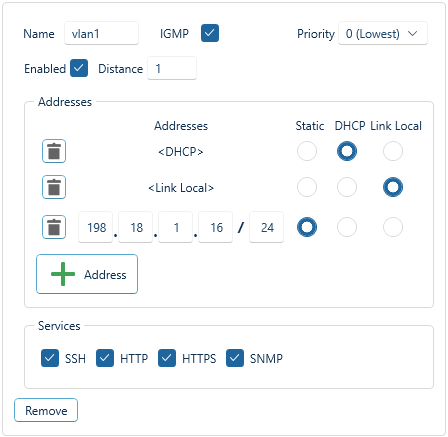Screen dimensions: 448x437
Task: Select Link Local radio for the DHCP row
Action: coord(393,151)
